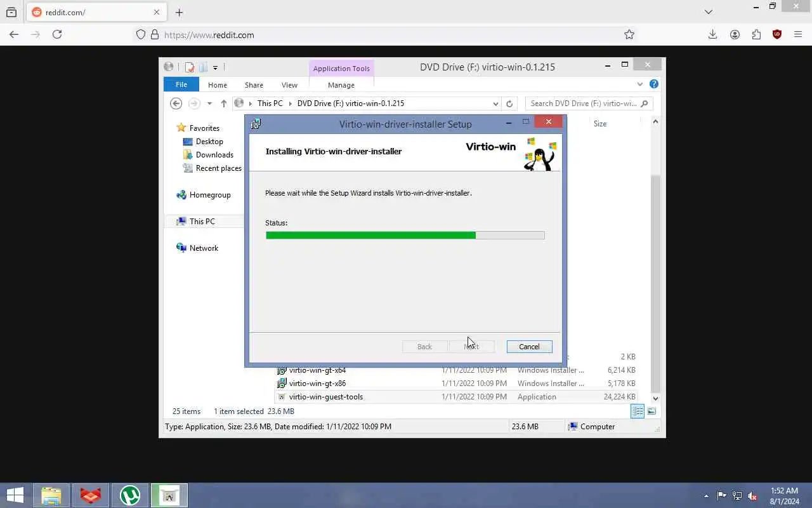The image size is (812, 508).
Task: Go forward in Explorer navigation
Action: 194,104
